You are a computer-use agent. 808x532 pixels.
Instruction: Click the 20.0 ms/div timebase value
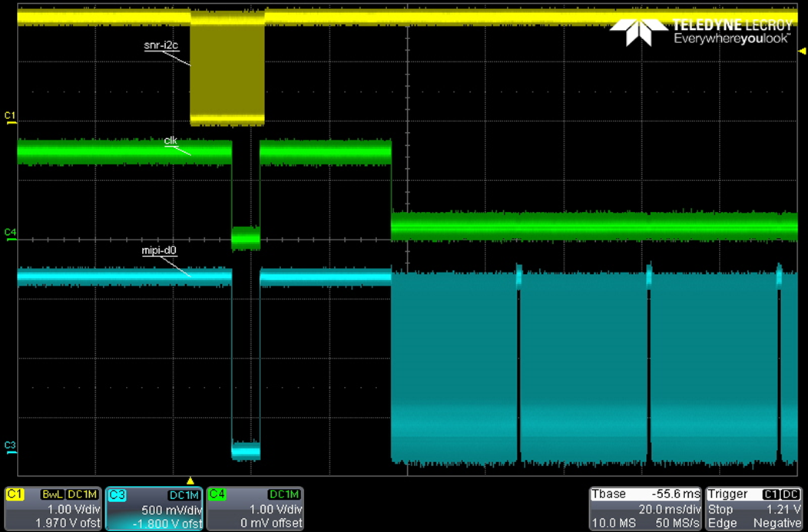point(671,509)
